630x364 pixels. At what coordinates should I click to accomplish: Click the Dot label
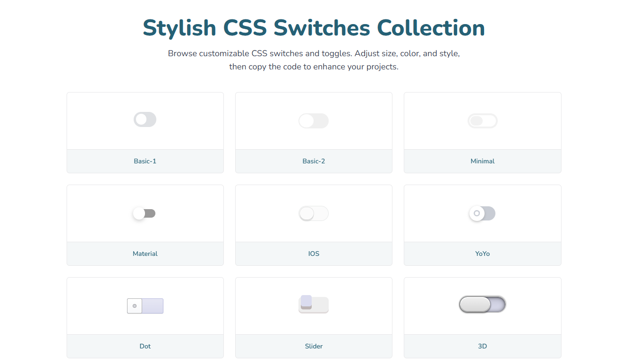(x=145, y=346)
